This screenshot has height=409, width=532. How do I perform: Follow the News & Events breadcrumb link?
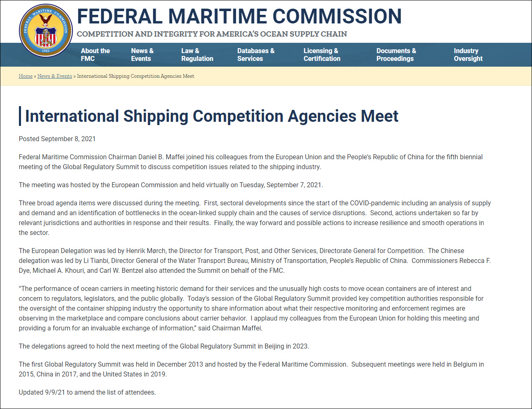tap(55, 76)
